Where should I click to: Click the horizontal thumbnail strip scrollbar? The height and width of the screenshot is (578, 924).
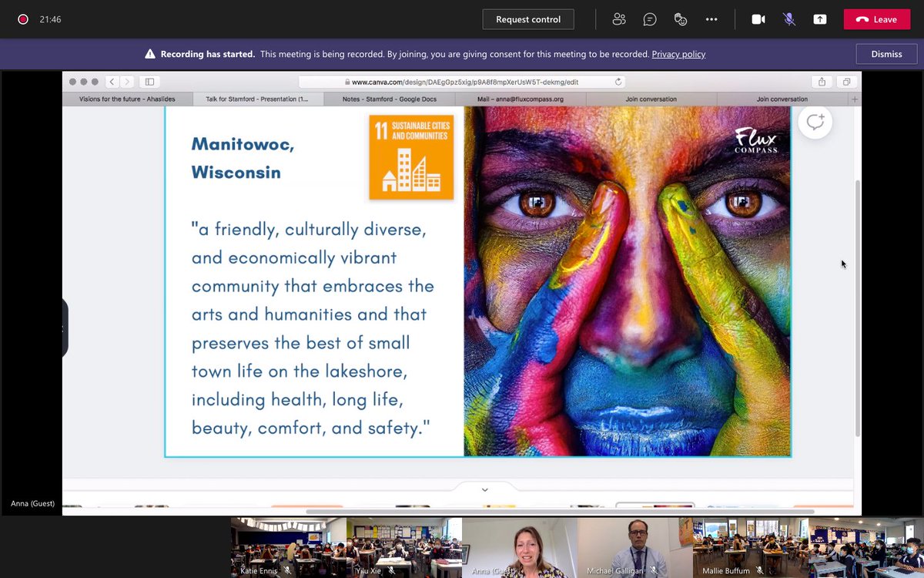(560, 512)
